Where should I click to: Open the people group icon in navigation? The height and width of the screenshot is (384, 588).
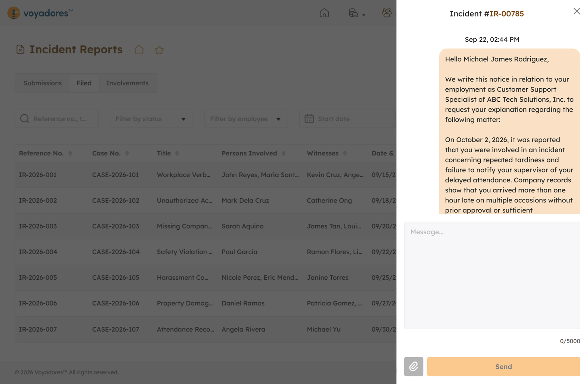point(387,13)
